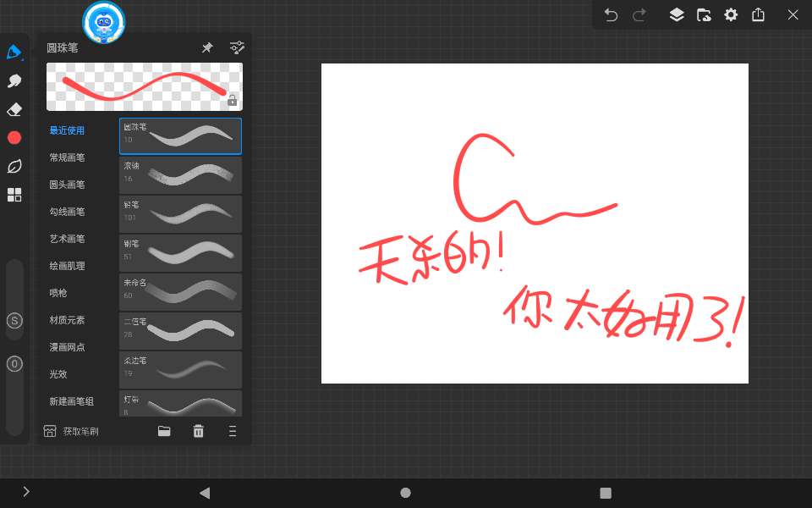Open the red color swatch
The image size is (812, 508).
point(14,137)
